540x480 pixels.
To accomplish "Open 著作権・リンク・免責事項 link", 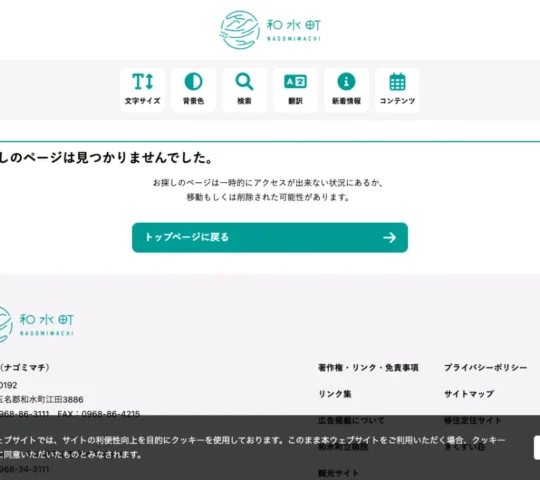I will [368, 368].
